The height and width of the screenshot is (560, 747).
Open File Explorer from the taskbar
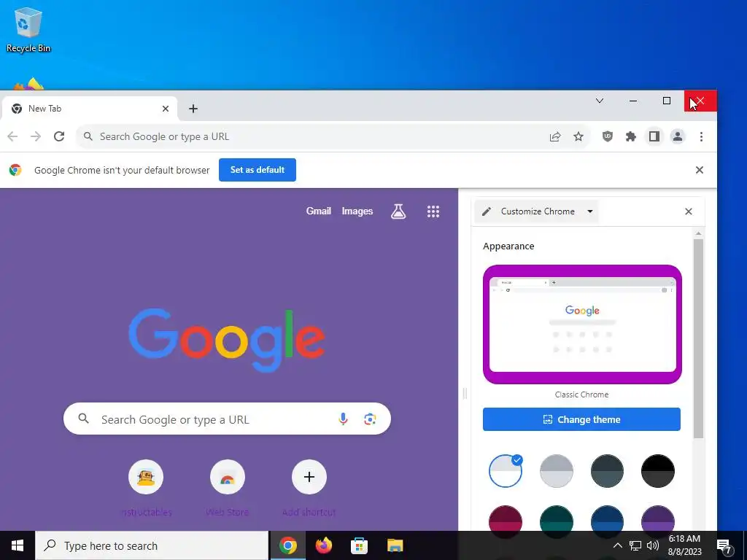click(x=395, y=545)
